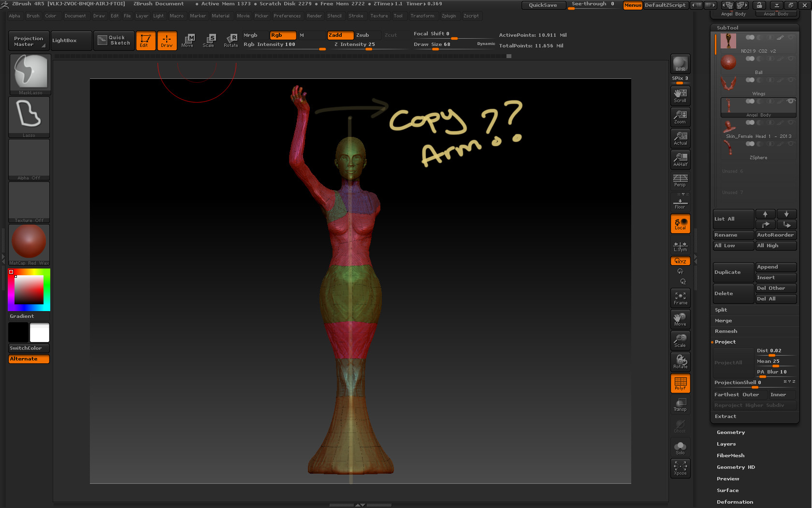Activate the Frame tool
The height and width of the screenshot is (508, 812).
[x=680, y=297]
